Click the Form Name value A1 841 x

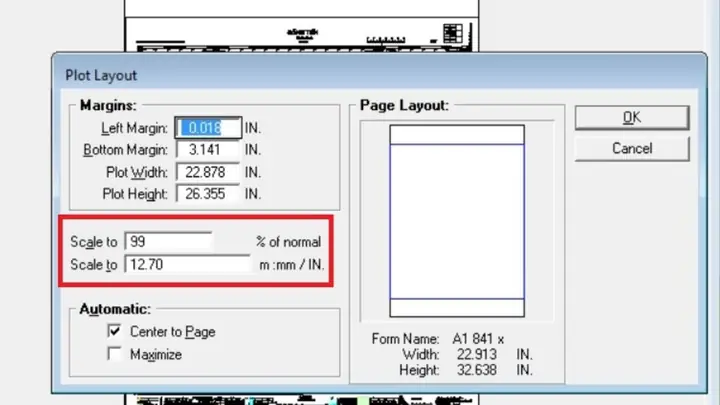pos(478,339)
